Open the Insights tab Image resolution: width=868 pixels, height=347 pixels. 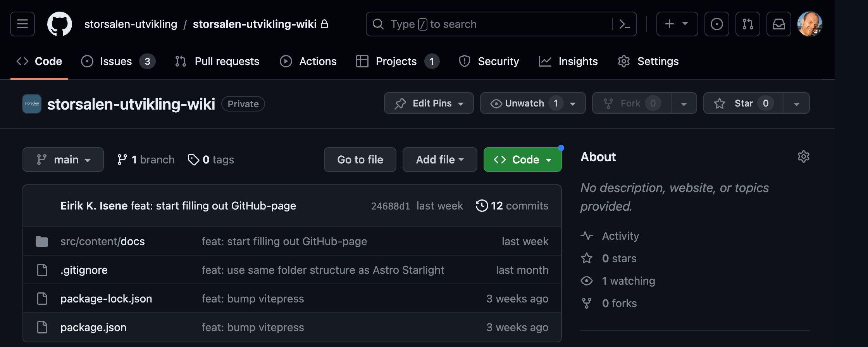coord(568,61)
